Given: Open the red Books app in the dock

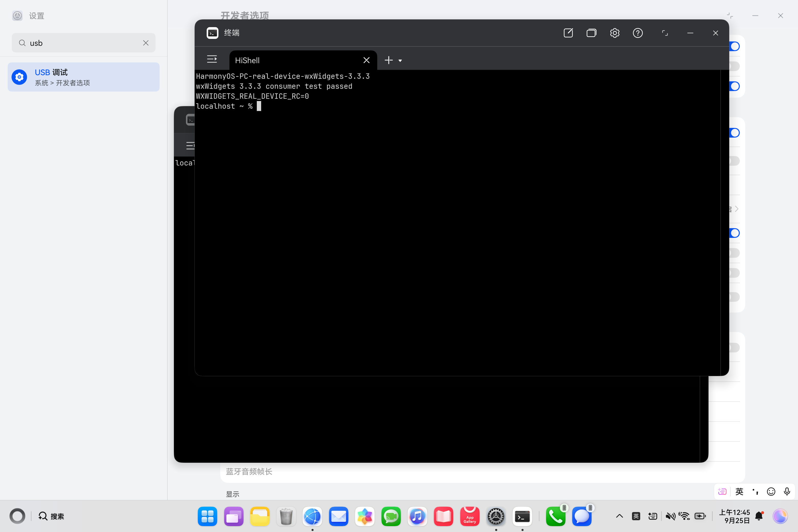Looking at the screenshot, I should tap(444, 516).
